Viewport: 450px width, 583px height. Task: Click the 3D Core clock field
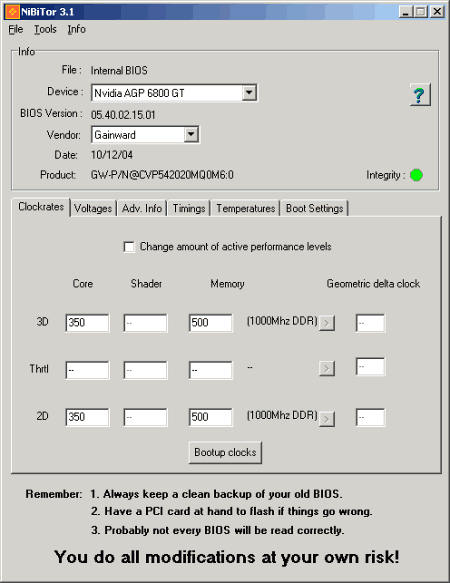pyautogui.click(x=87, y=323)
